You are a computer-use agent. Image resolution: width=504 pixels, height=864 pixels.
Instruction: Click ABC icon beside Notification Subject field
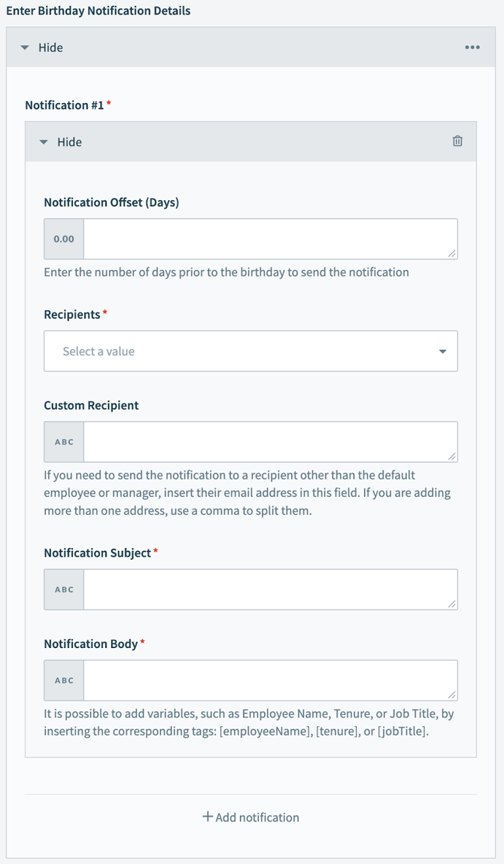(64, 589)
